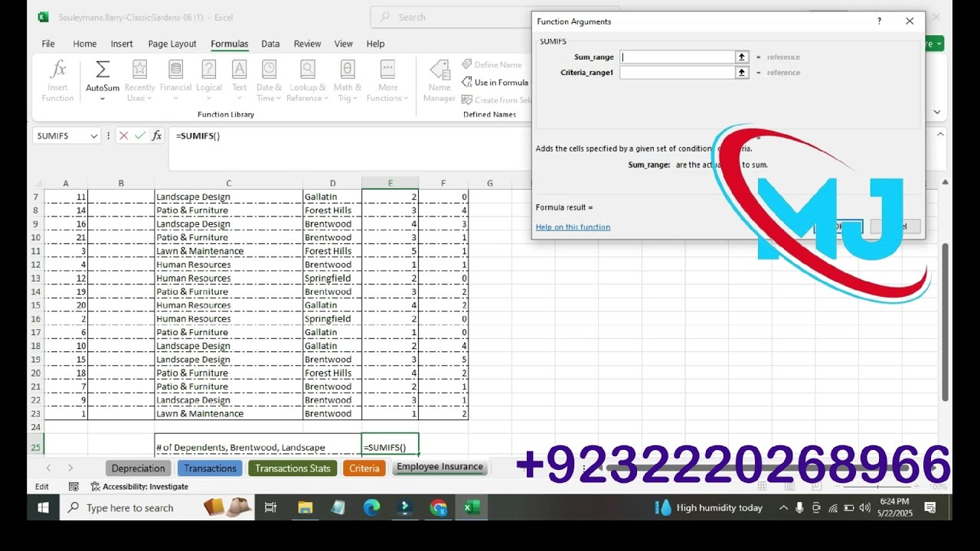
Task: Open the Define Name option
Action: pyautogui.click(x=492, y=65)
